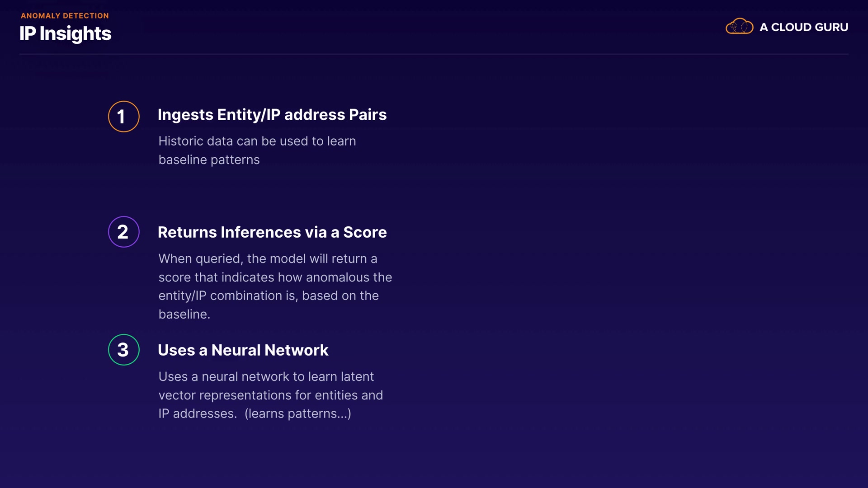Select the green circled number 3

click(123, 350)
